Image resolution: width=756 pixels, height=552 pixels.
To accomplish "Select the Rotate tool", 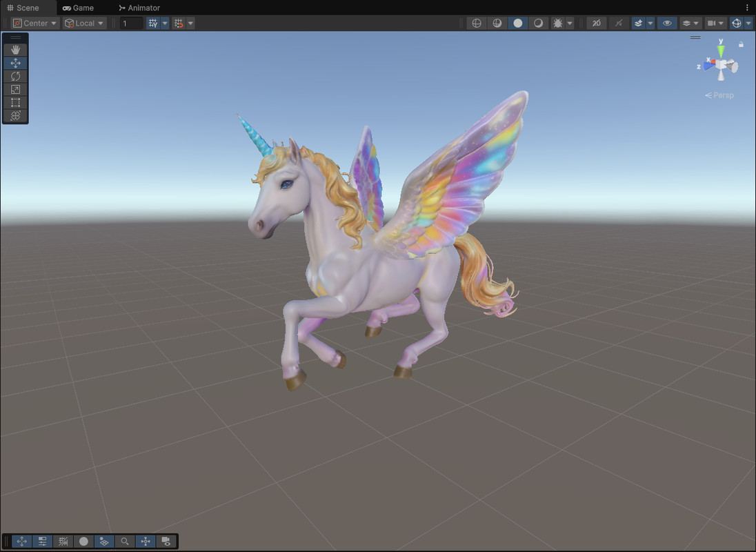I will 14,76.
